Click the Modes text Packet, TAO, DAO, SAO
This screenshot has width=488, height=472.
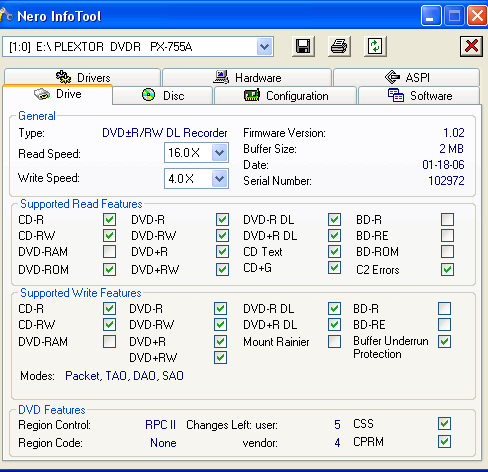tap(124, 376)
